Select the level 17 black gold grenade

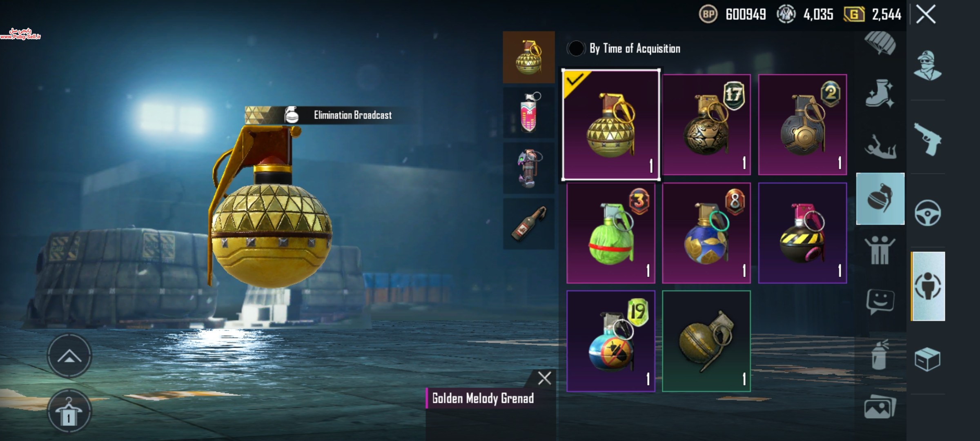706,125
